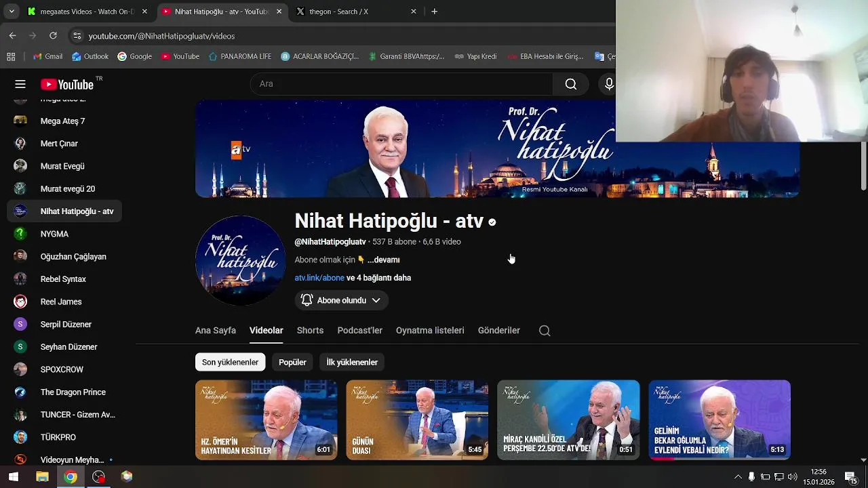Viewport: 868px width, 488px height.
Task: Open The Dragon Prince subscription
Action: coord(64,392)
